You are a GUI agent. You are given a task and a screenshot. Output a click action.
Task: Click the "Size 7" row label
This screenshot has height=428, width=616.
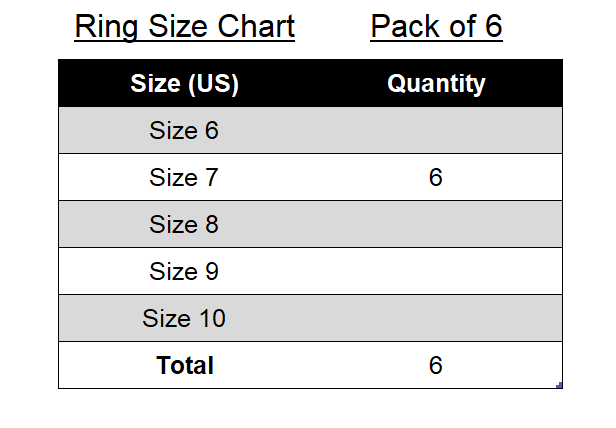(x=184, y=178)
